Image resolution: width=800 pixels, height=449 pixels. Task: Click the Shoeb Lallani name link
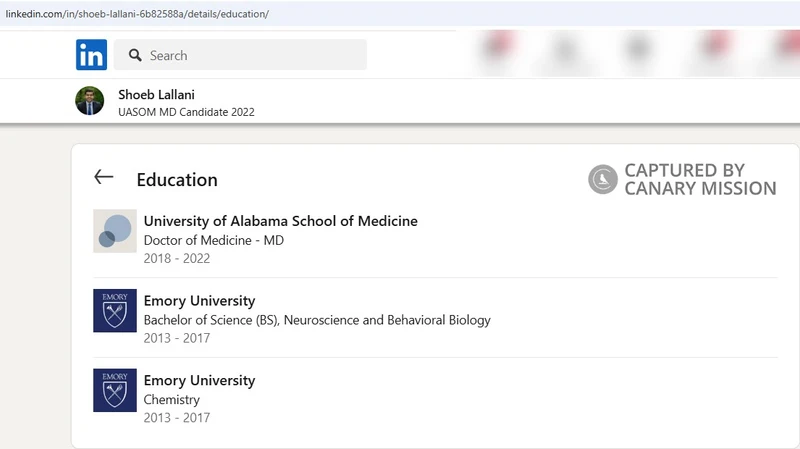click(157, 94)
